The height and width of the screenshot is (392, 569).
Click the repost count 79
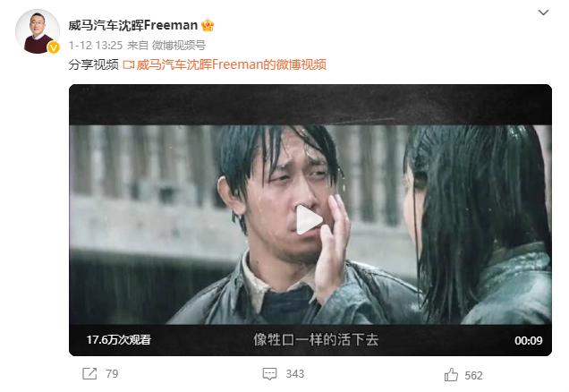point(112,374)
